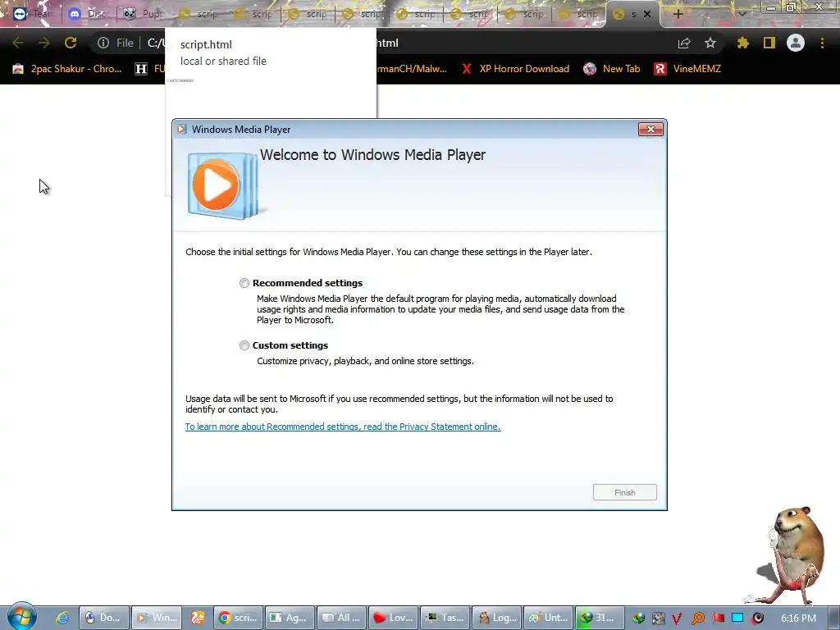
Task: Open the green 31... taskbar button
Action: click(x=600, y=618)
